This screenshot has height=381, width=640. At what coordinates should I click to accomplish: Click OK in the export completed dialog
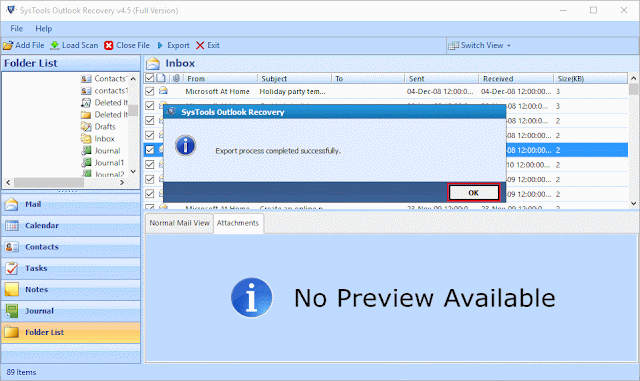pos(473,193)
